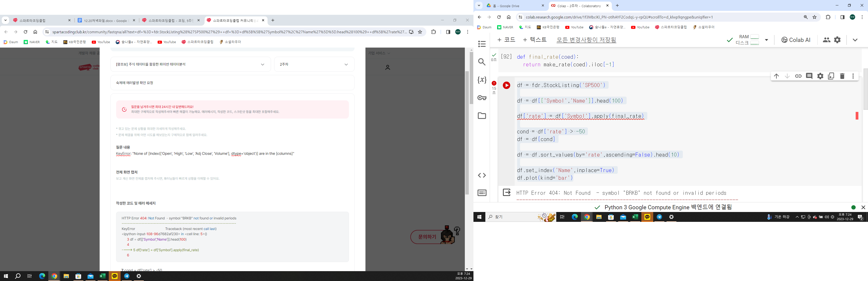868x281 pixels.
Task: Add a new code cell (+ 코드)
Action: [506, 40]
